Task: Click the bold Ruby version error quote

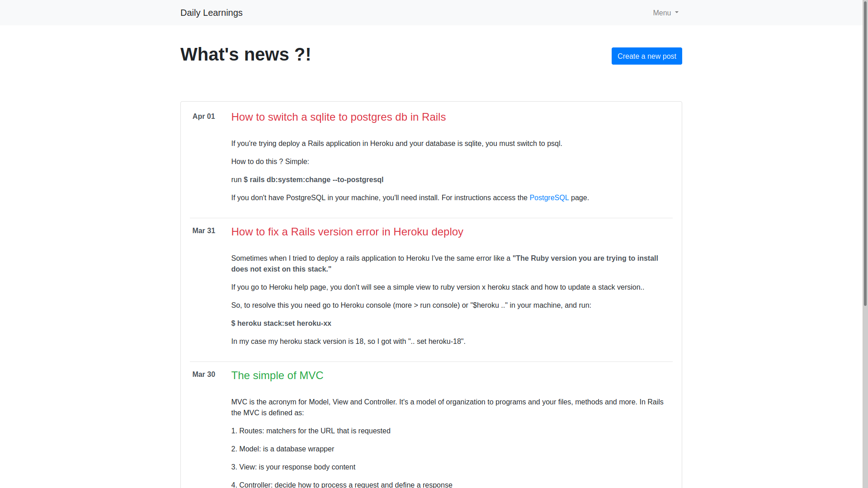Action: coord(585,258)
